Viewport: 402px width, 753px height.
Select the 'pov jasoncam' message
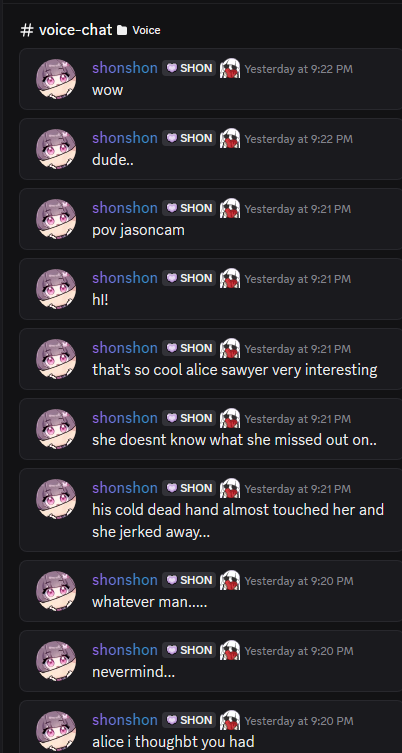[210, 219]
